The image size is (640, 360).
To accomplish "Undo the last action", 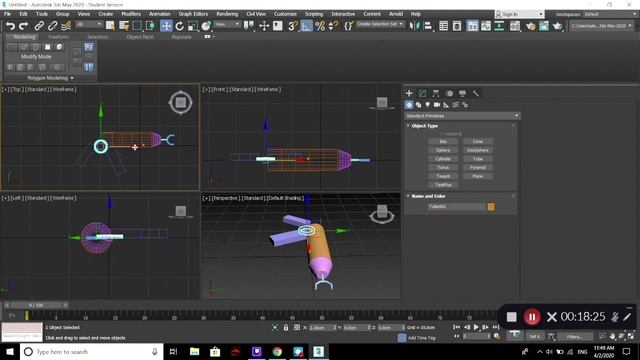I will point(10,26).
